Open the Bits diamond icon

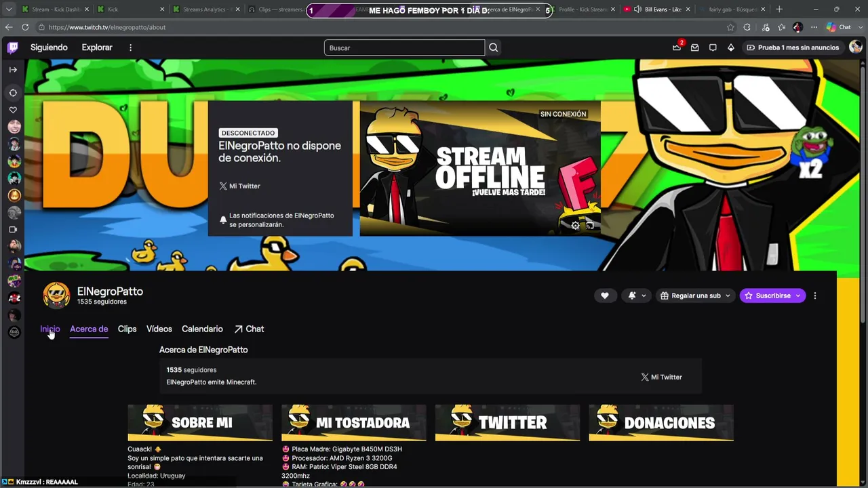[730, 47]
